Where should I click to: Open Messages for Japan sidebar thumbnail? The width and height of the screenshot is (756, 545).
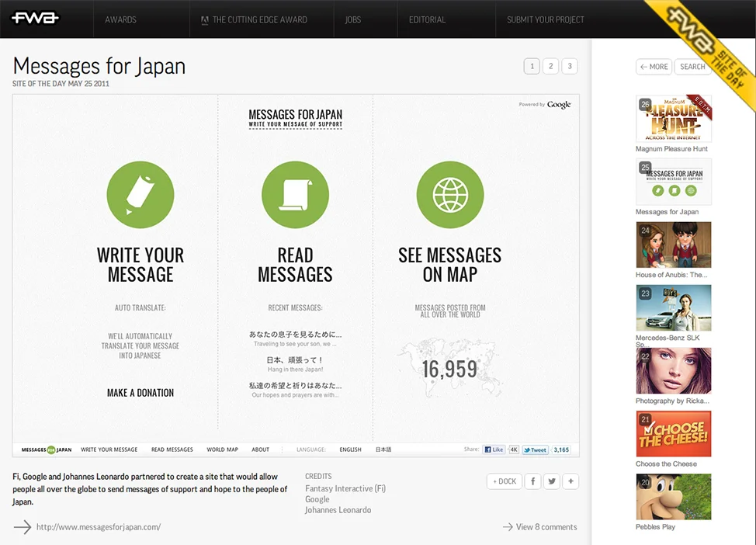[674, 182]
